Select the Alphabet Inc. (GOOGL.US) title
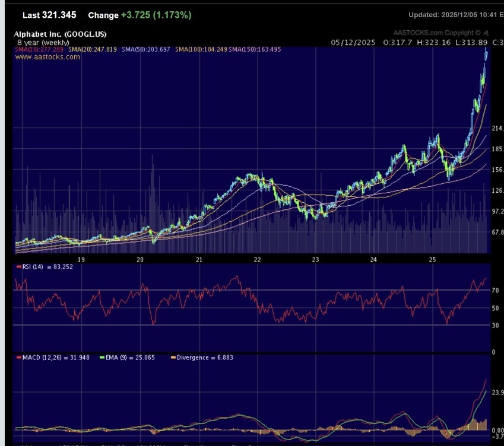504x446 pixels. pos(60,34)
